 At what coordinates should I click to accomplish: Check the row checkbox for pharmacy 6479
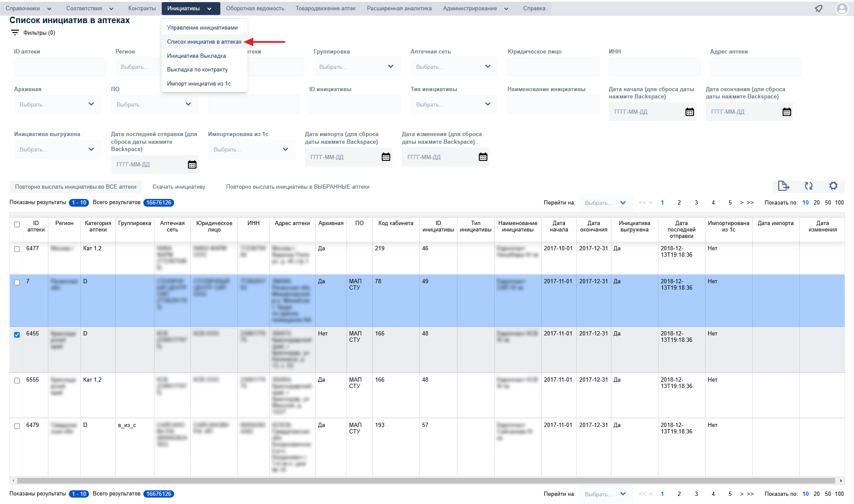[x=17, y=426]
